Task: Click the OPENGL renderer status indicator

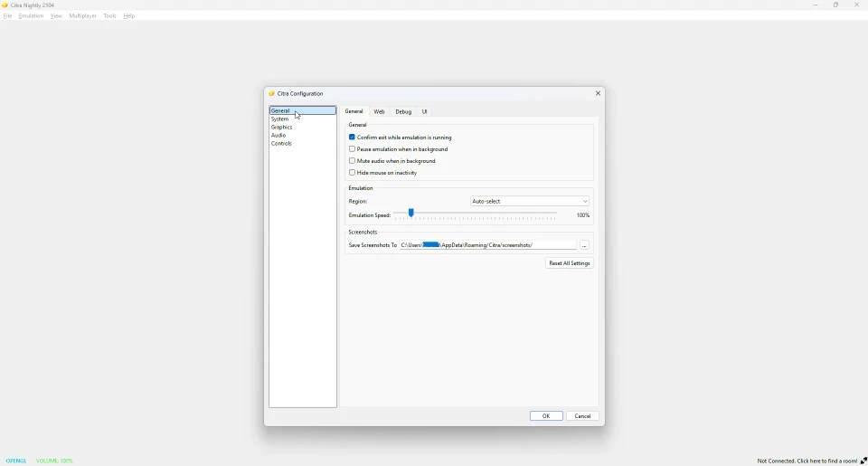Action: point(16,461)
